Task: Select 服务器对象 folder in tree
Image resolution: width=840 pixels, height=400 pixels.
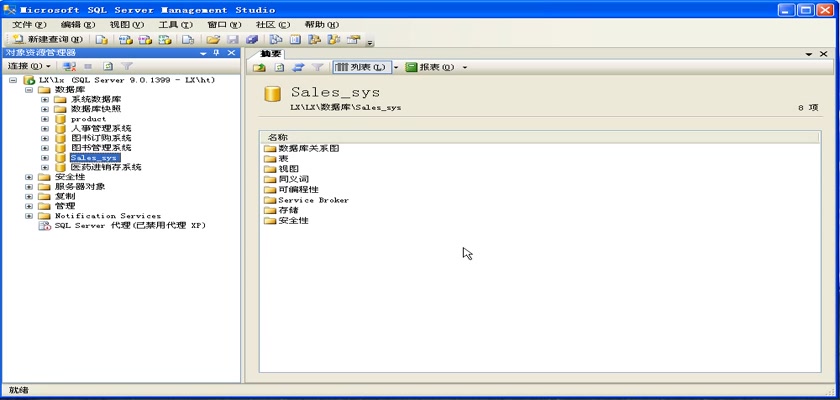Action: [80, 186]
